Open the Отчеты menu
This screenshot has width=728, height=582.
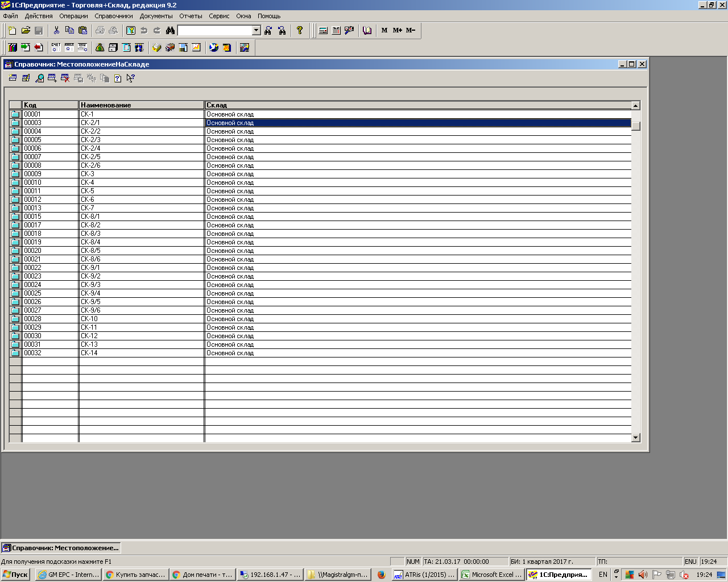(191, 16)
